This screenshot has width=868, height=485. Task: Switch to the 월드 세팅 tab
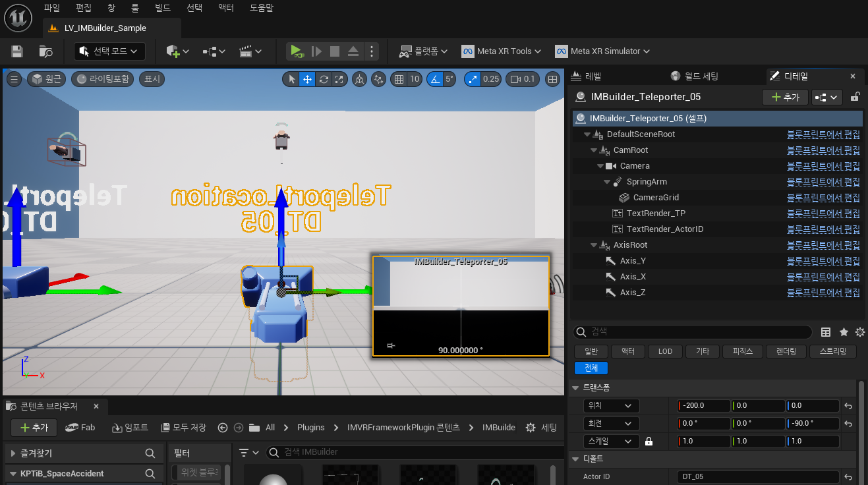tap(694, 76)
